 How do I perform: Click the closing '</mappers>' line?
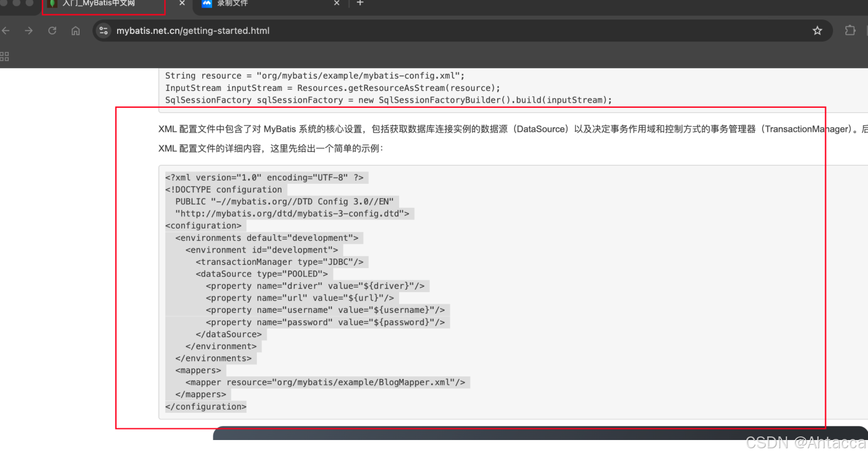click(201, 395)
